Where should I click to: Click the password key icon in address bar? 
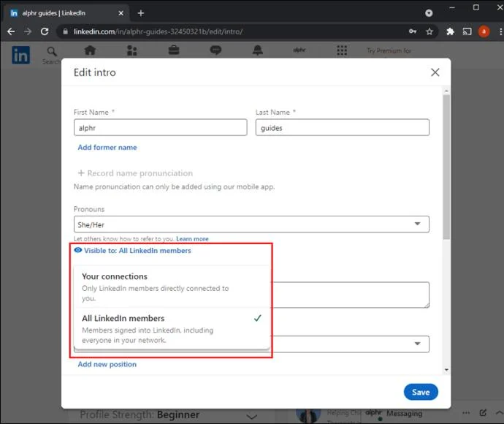point(413,31)
